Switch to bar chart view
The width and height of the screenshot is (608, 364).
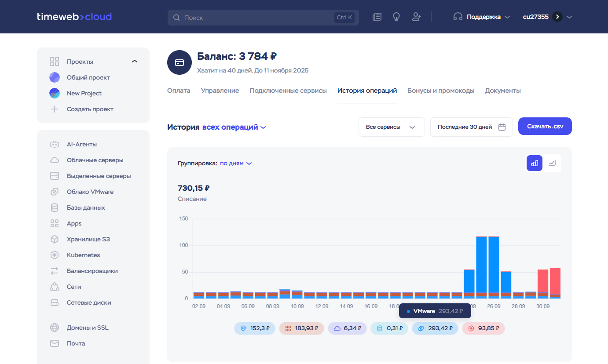click(535, 163)
